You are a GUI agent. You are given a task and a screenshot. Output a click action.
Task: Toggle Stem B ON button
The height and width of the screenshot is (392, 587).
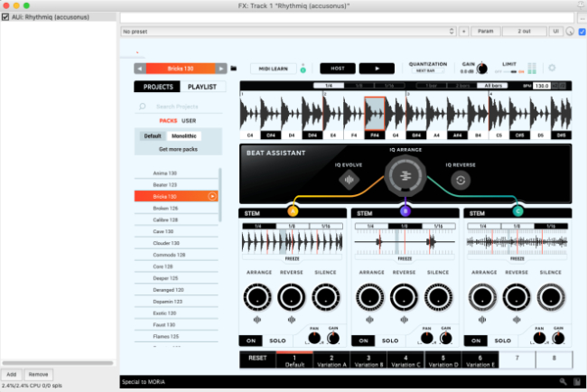[363, 341]
